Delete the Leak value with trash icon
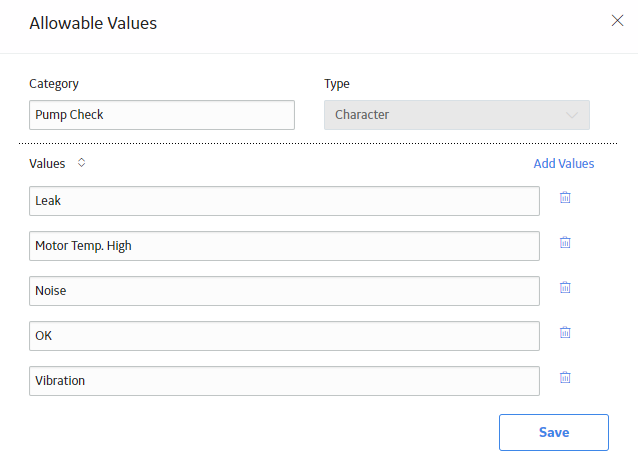 click(565, 198)
